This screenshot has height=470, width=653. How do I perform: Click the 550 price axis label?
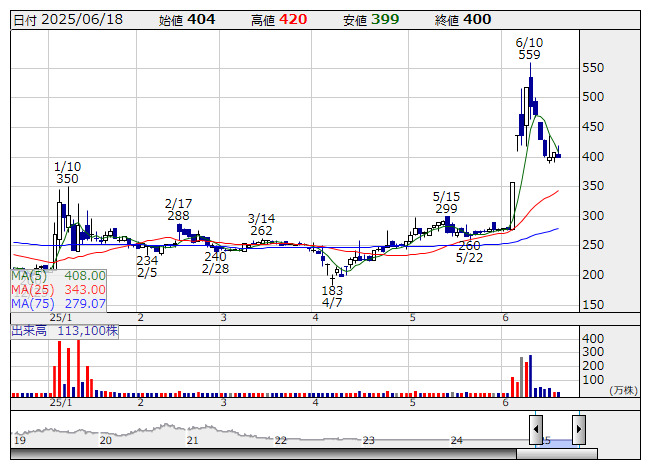(593, 68)
